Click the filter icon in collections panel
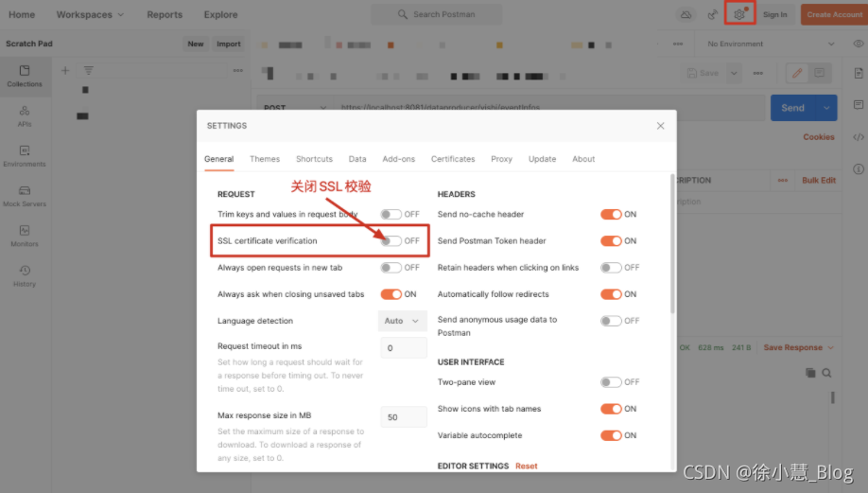Screen dimensions: 868x493 coord(89,70)
